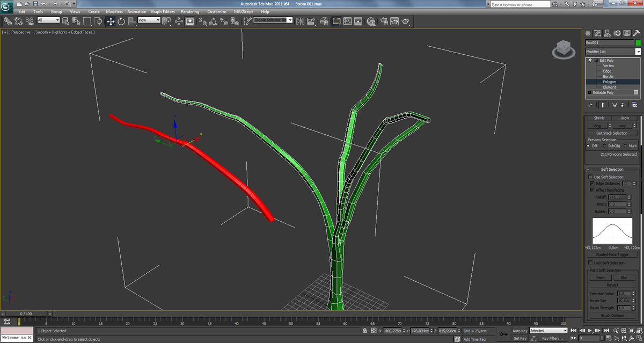Image resolution: width=644 pixels, height=343 pixels.
Task: Click the Get Stack Selection button
Action: [612, 133]
